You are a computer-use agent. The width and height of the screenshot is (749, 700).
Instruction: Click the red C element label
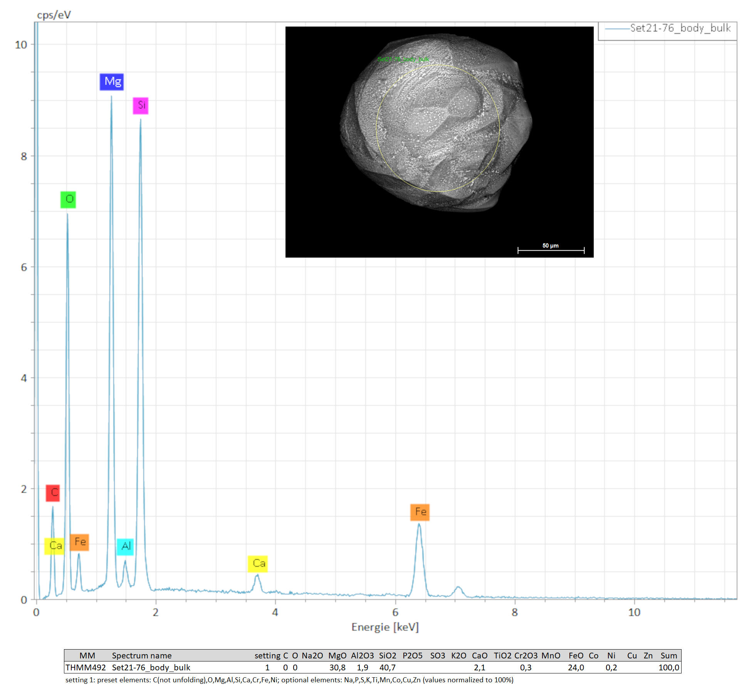click(x=53, y=493)
